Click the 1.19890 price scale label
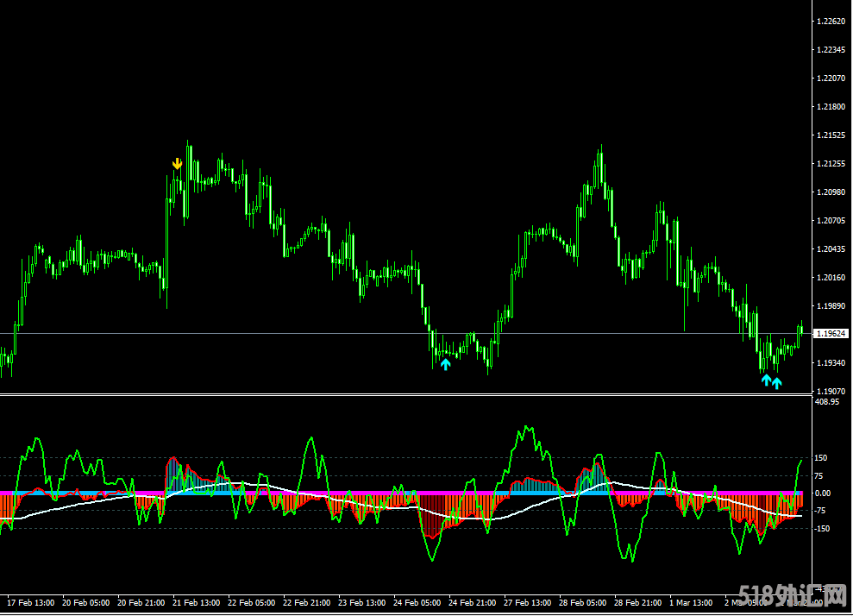The image size is (853, 616). (x=831, y=305)
